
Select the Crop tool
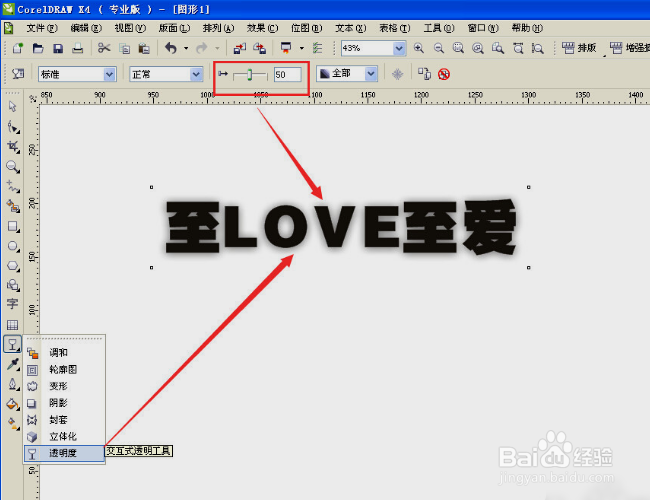pos(13,147)
